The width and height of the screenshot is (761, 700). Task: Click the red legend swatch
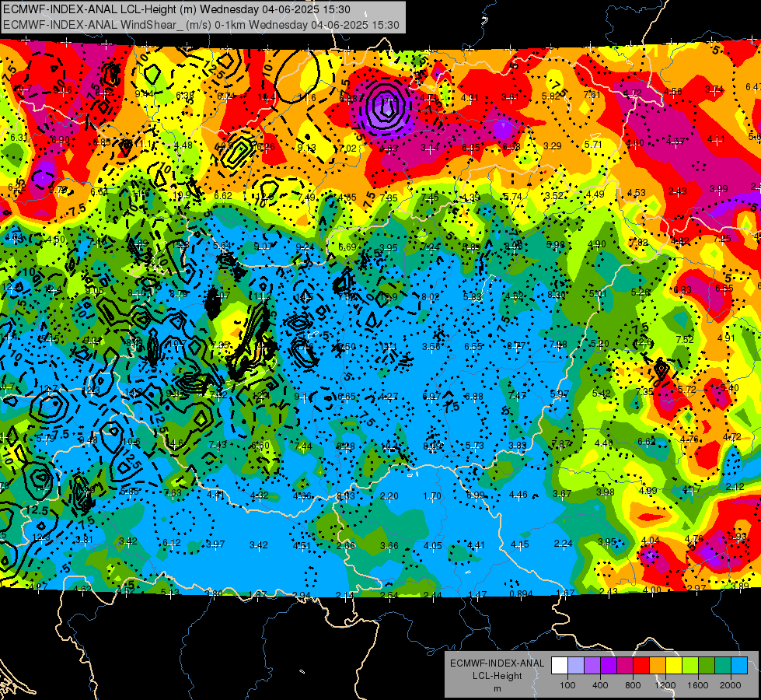641,666
